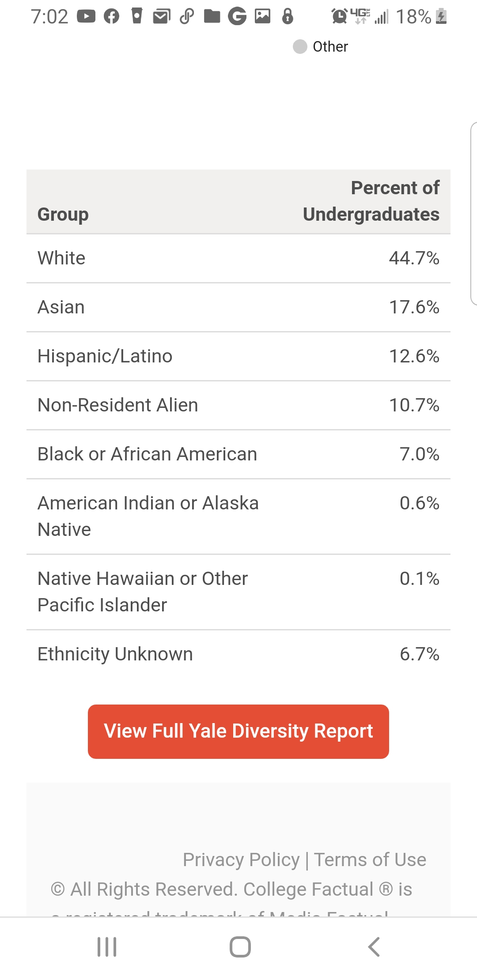Open the recent apps navigation button
Image resolution: width=477 pixels, height=980 pixels.
click(107, 947)
